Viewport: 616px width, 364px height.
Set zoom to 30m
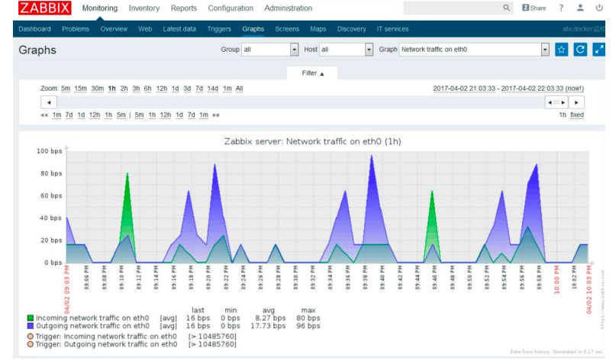pyautogui.click(x=98, y=89)
